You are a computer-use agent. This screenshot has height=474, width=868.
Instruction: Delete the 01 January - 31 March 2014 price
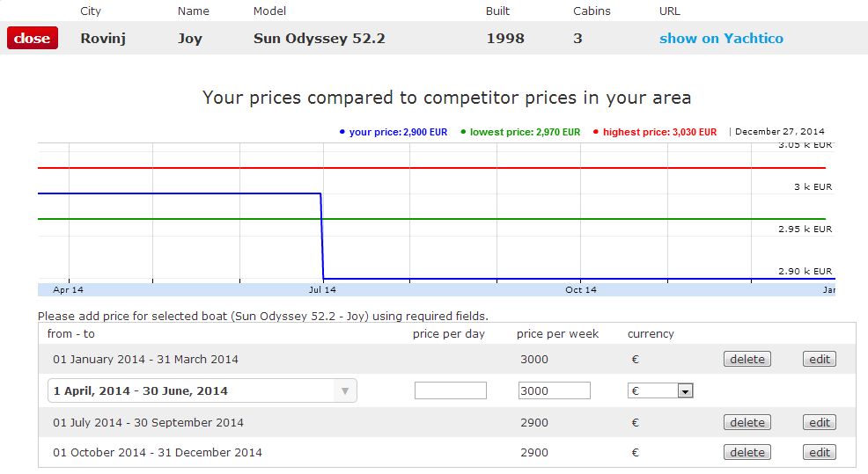(x=747, y=360)
